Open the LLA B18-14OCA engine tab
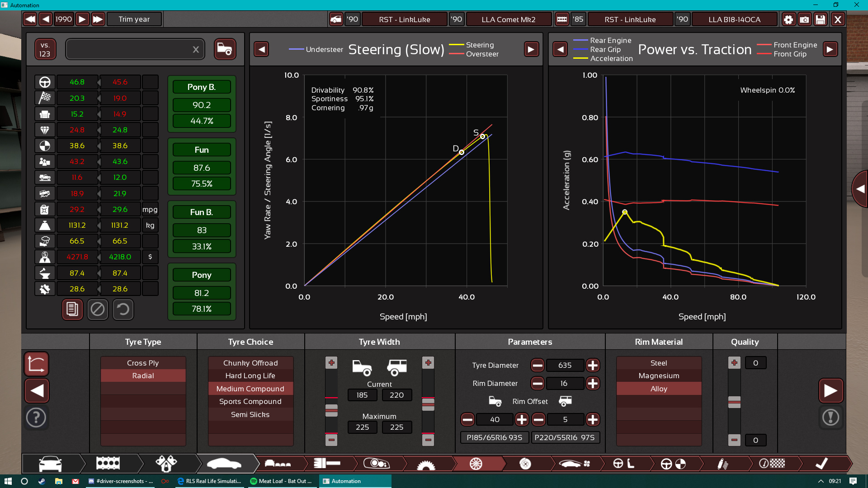The image size is (868, 488). coord(734,19)
